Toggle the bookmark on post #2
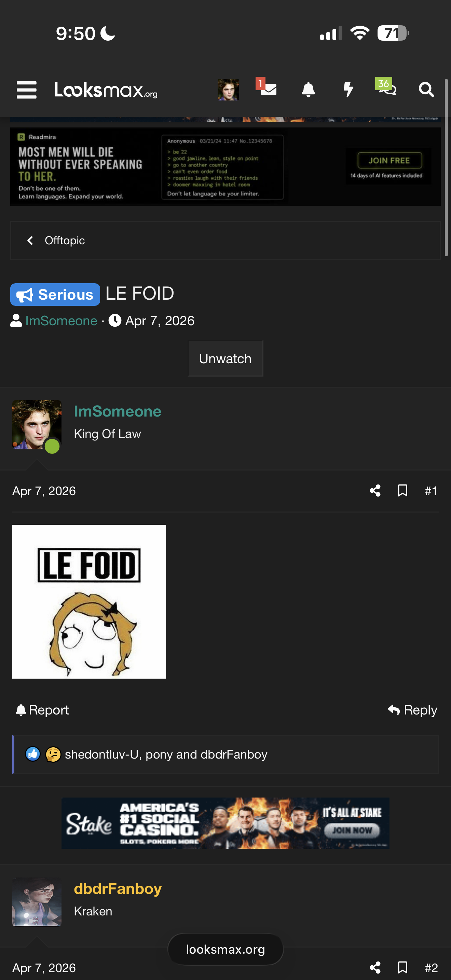 403,967
